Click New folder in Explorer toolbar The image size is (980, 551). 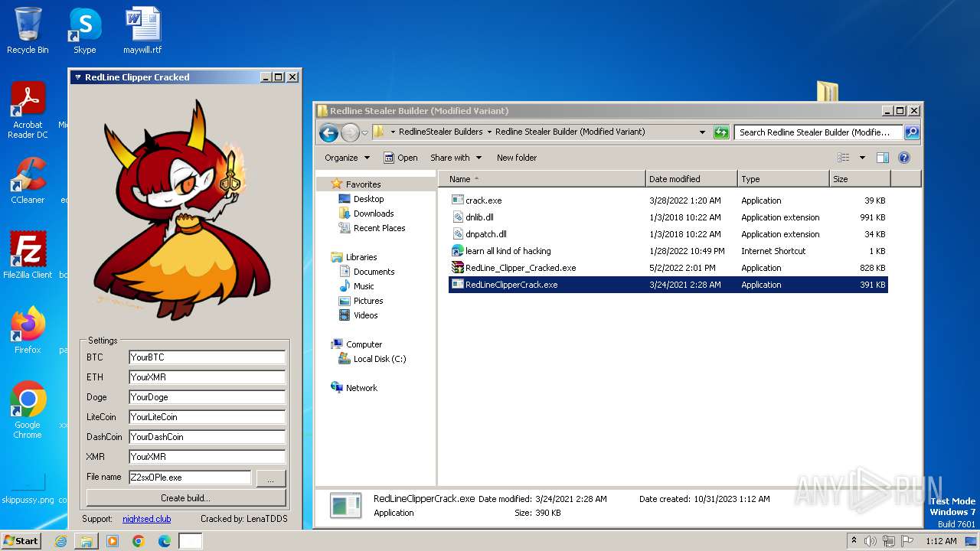click(517, 158)
